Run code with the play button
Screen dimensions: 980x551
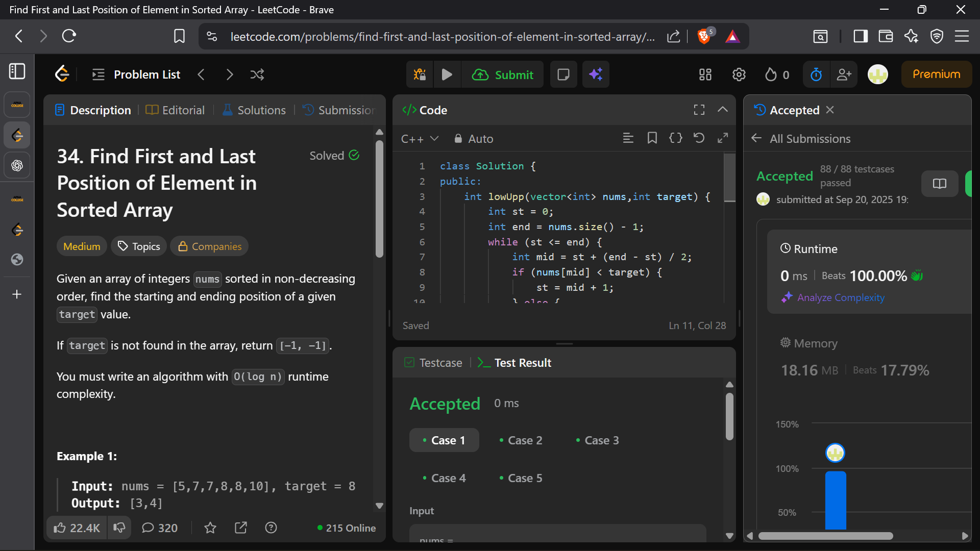click(x=447, y=74)
